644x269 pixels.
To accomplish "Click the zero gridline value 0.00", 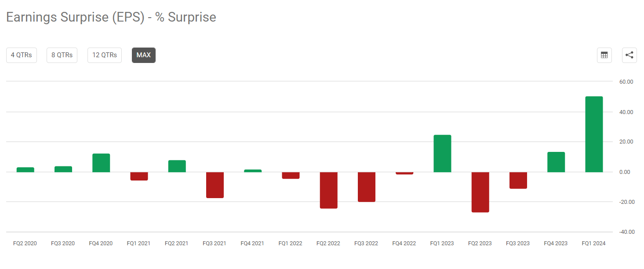I will pyautogui.click(x=625, y=172).
